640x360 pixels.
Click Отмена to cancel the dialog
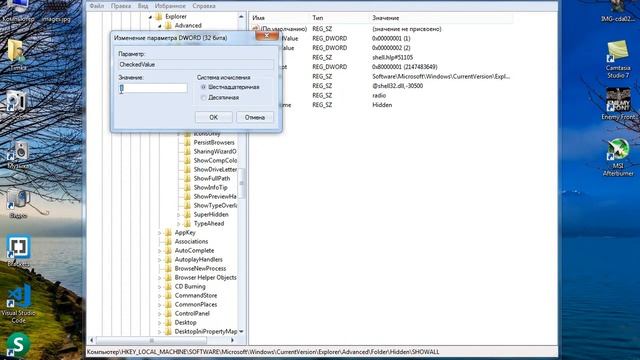(x=255, y=117)
